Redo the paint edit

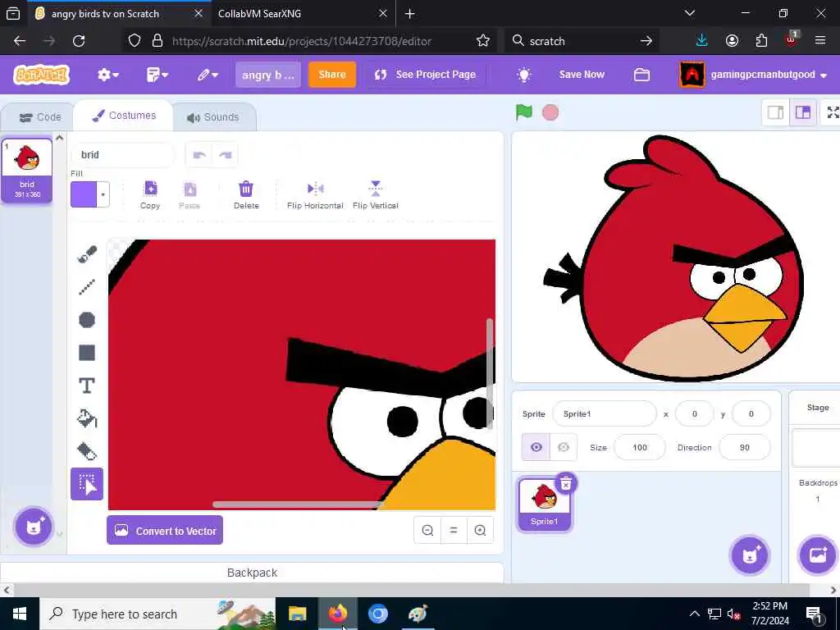point(225,155)
